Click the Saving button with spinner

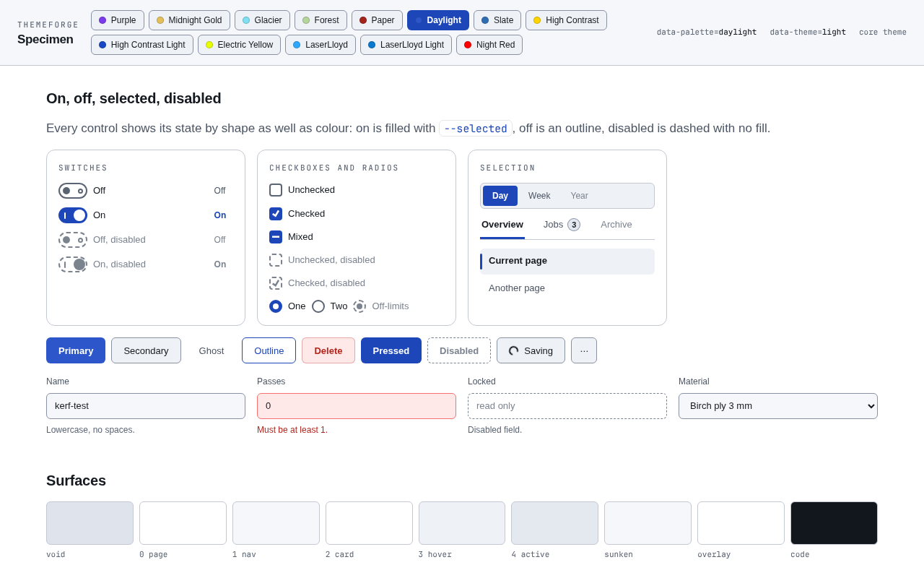pyautogui.click(x=531, y=350)
